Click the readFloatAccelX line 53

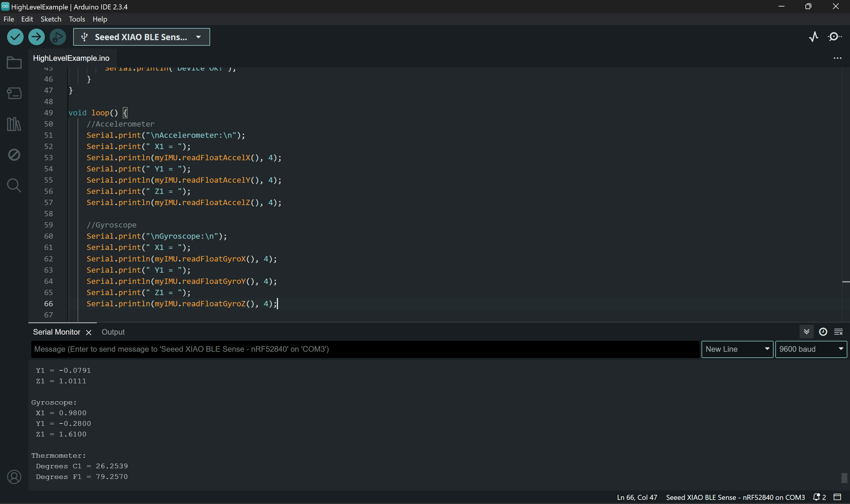(184, 158)
